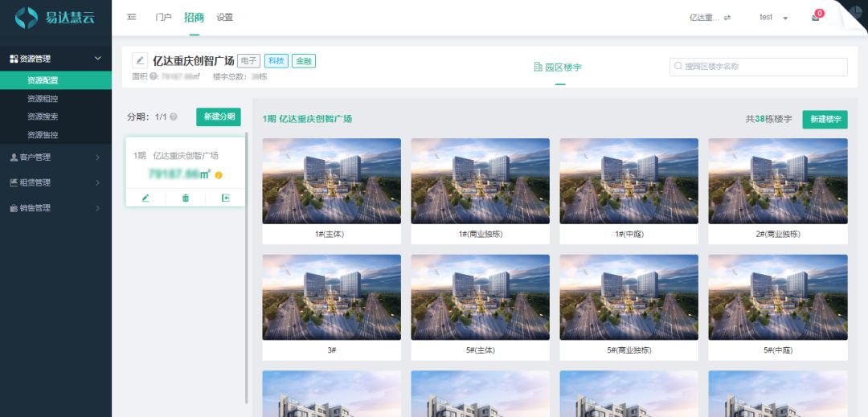Open the 5#(商业独栋) building thumbnail
Image resolution: width=868 pixels, height=417 pixels.
(628, 297)
